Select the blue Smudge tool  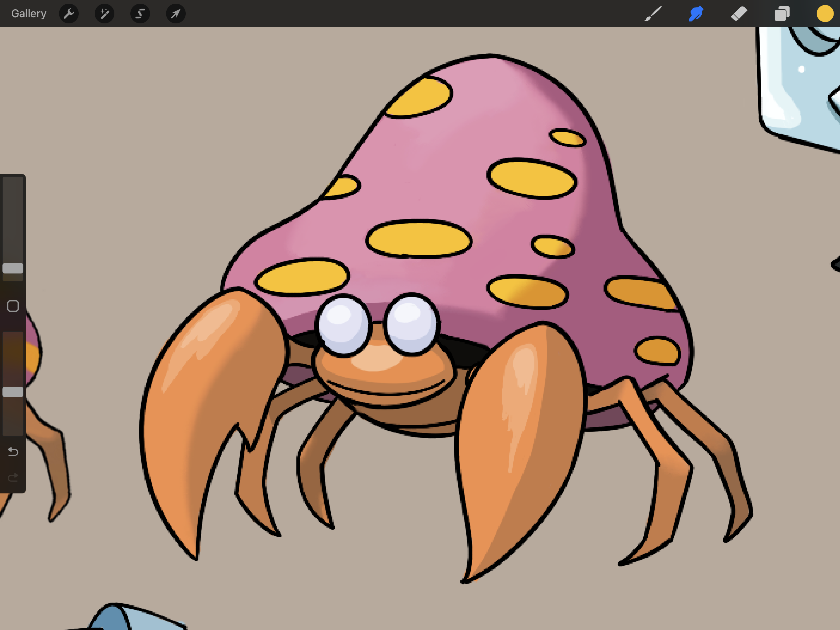[x=696, y=14]
